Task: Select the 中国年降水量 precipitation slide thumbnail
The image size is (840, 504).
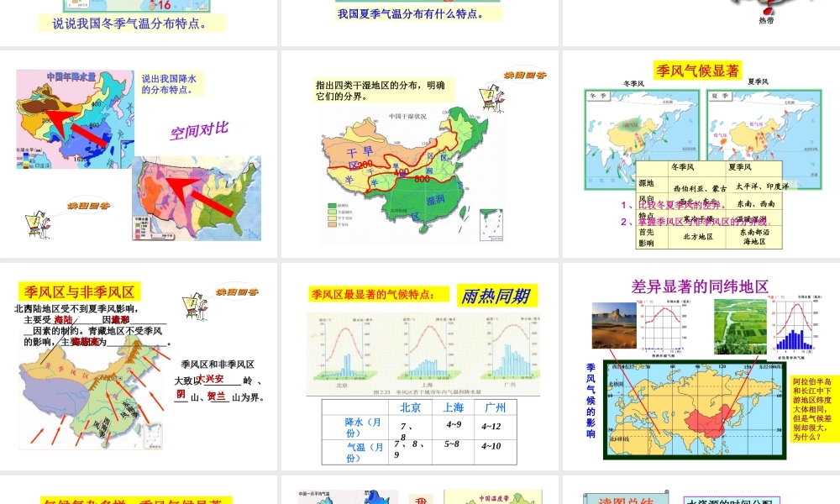Action: tap(139, 155)
